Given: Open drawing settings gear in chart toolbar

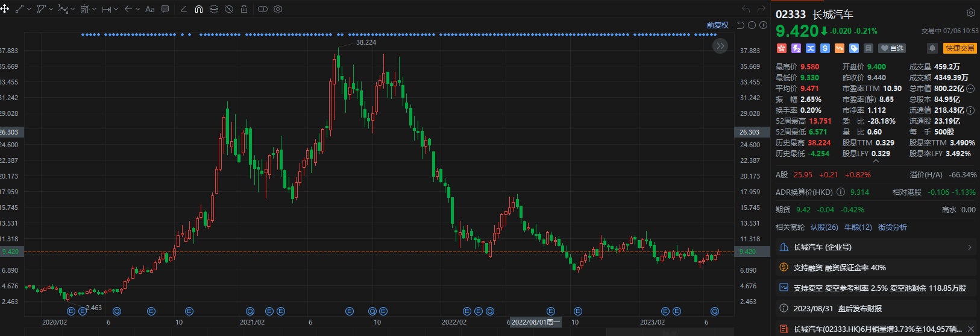Looking at the screenshot, I should [278, 9].
